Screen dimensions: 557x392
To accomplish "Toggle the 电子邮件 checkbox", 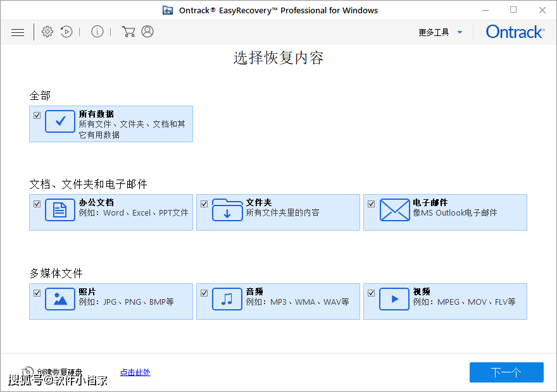I will tap(371, 204).
